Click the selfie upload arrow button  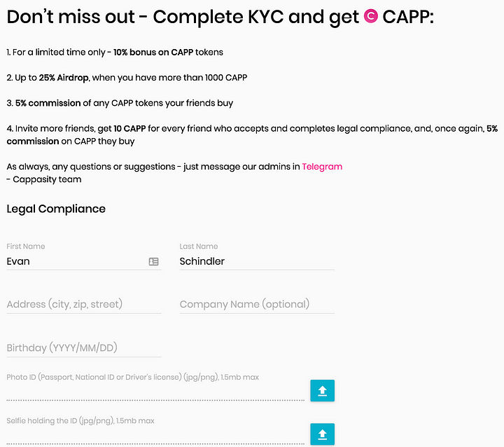click(322, 434)
